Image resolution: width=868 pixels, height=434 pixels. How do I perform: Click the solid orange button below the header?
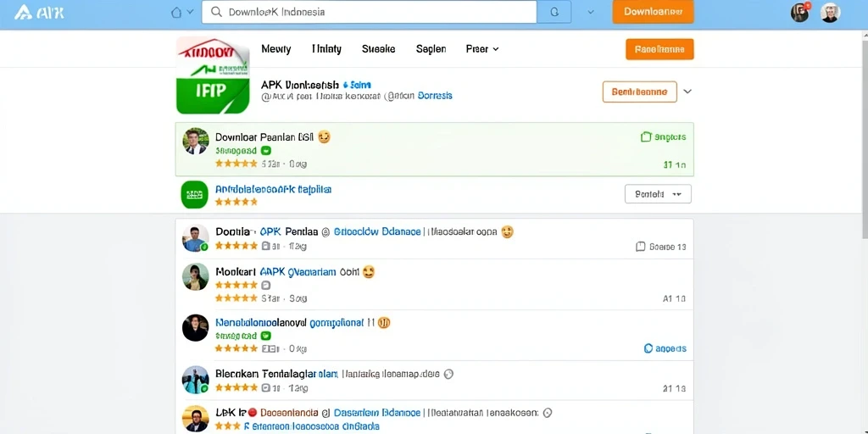coord(659,48)
